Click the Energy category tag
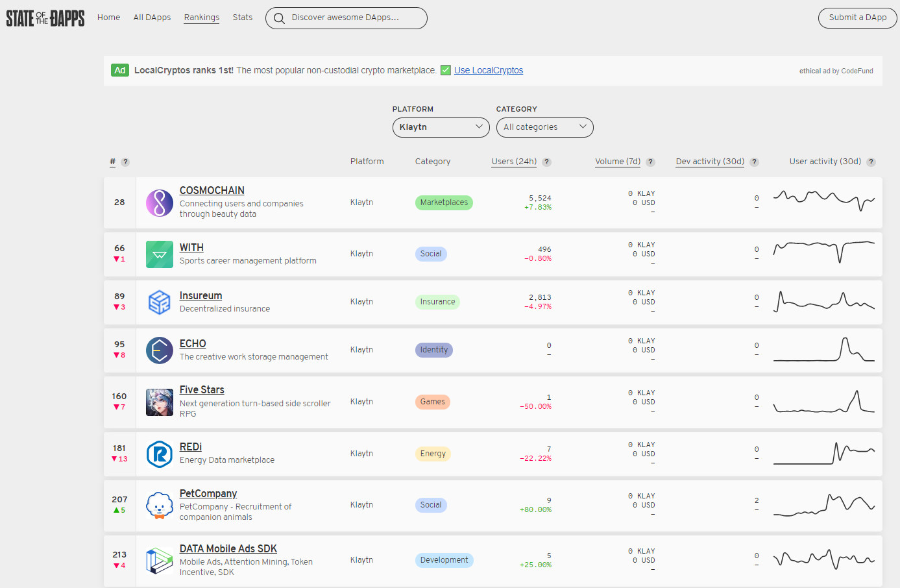The width and height of the screenshot is (900, 588). tap(433, 454)
